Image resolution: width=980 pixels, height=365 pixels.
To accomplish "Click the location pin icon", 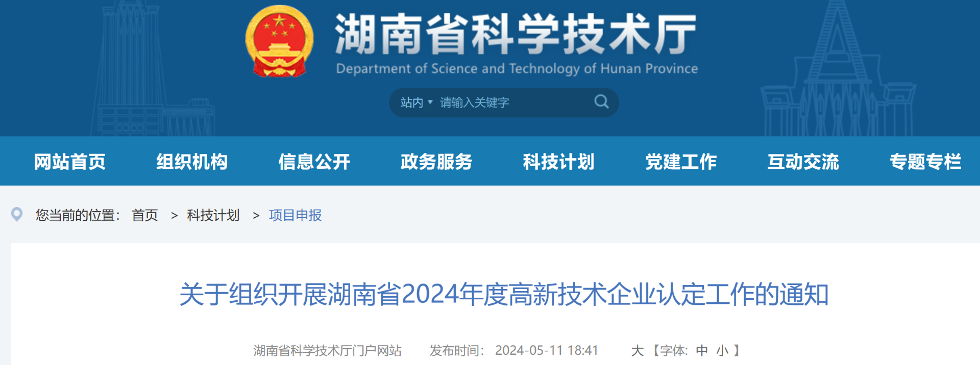I will (17, 215).
